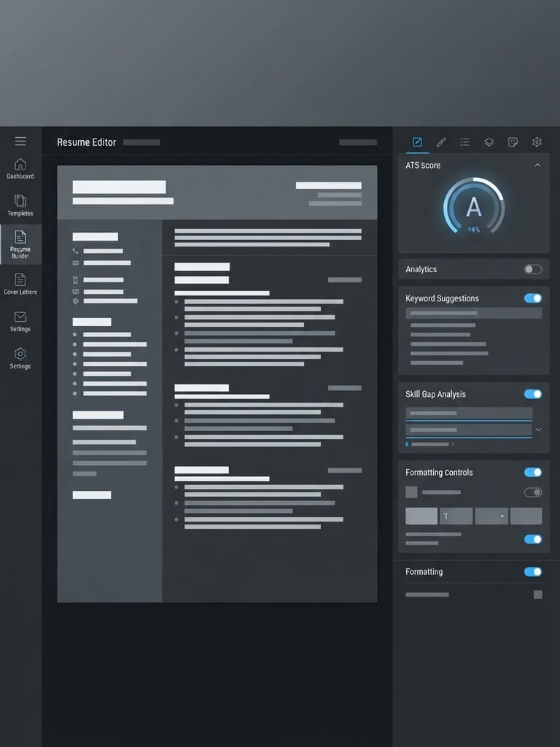560x747 pixels.
Task: Click the mobile device icon in resume contacts
Action: 75,280
